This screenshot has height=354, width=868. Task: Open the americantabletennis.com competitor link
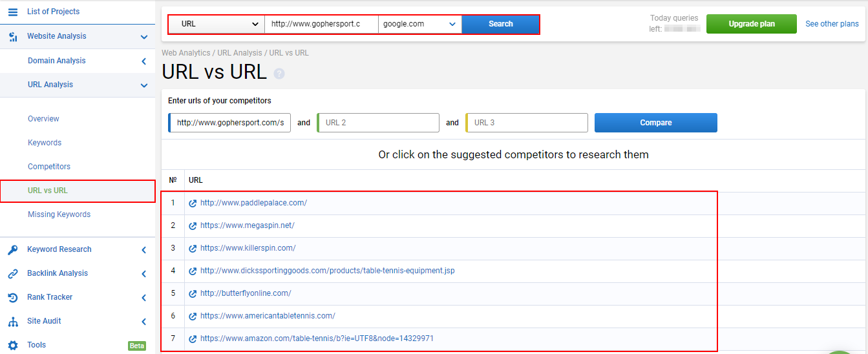point(268,316)
